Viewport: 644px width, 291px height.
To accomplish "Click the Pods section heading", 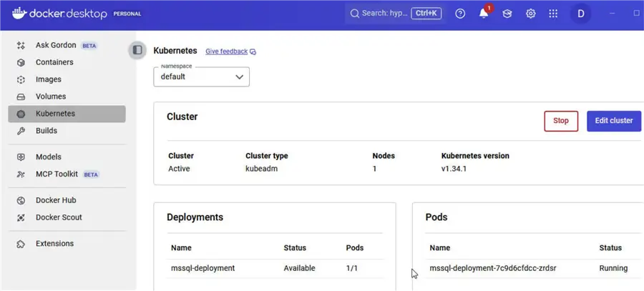I will [436, 217].
